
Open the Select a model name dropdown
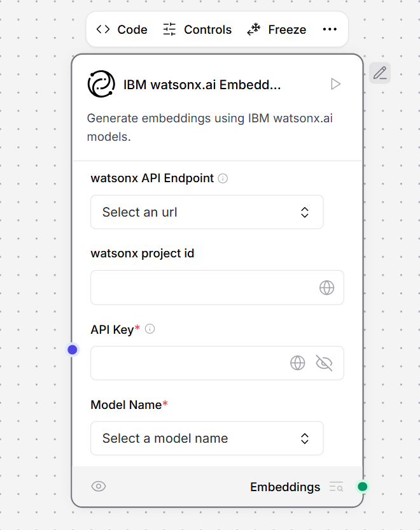click(x=207, y=438)
